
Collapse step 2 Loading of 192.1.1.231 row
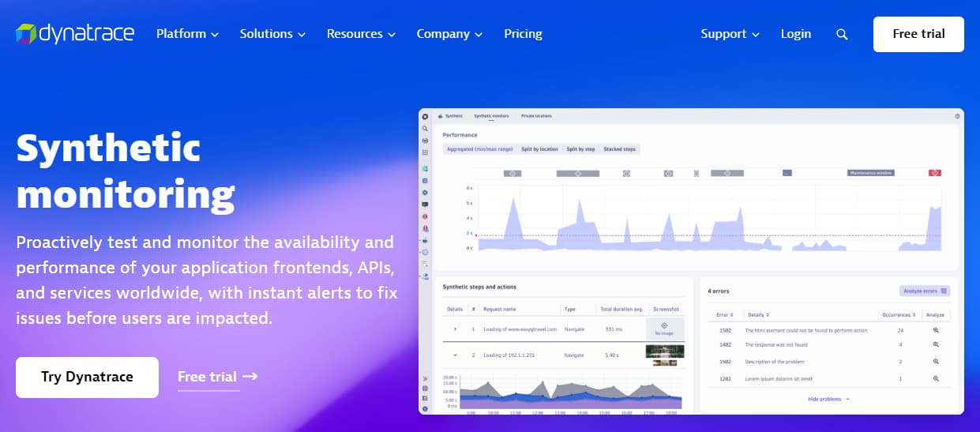tap(455, 355)
